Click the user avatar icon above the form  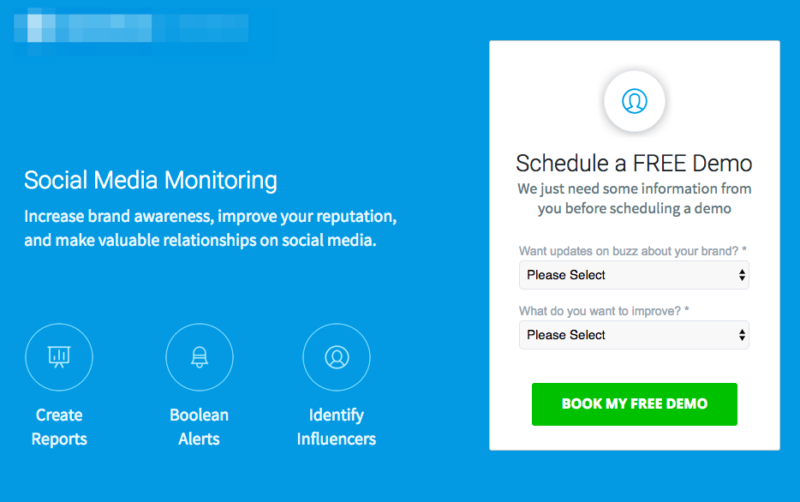(634, 101)
